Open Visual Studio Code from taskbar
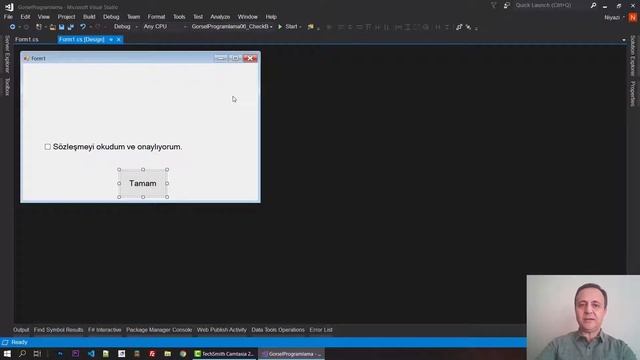Screen dimensions: 640x360 91,354
